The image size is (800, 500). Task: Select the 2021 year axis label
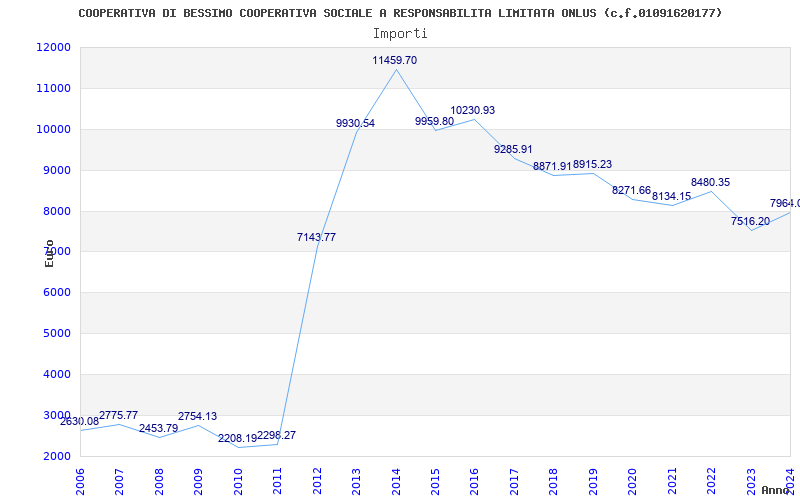point(672,481)
